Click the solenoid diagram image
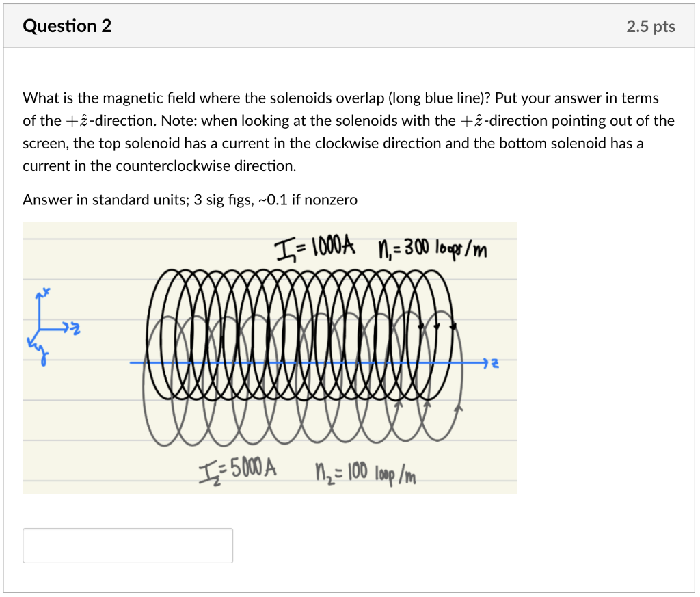Image resolution: width=700 pixels, height=597 pixels. pos(270,356)
